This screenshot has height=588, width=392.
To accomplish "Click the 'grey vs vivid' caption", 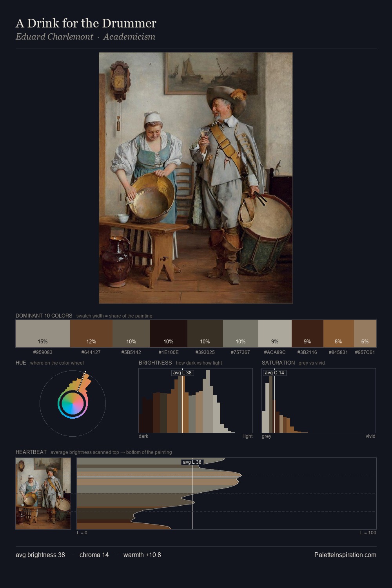I will [x=312, y=363].
